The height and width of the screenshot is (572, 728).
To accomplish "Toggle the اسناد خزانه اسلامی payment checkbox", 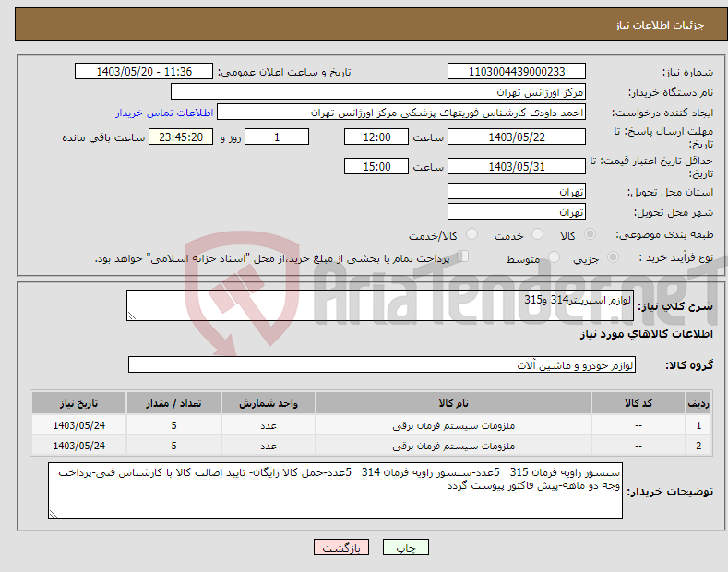I will [462, 256].
